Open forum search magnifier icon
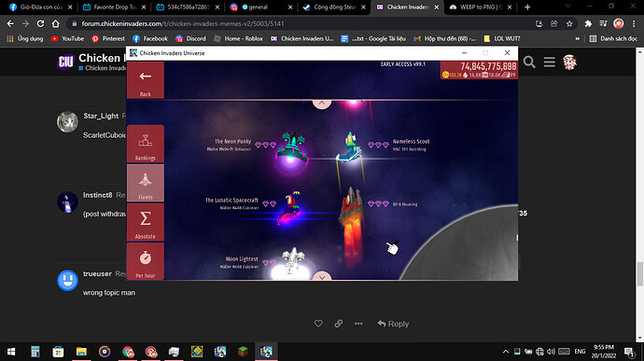The width and height of the screenshot is (644, 361). 529,62
